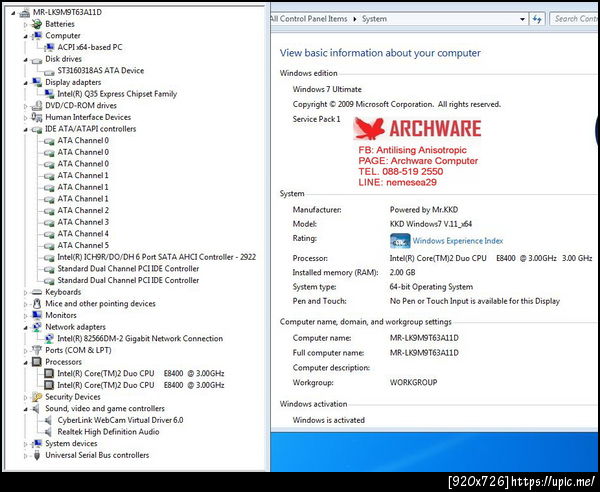This screenshot has width=600, height=492.
Task: Collapse the Processors node
Action: [26, 363]
